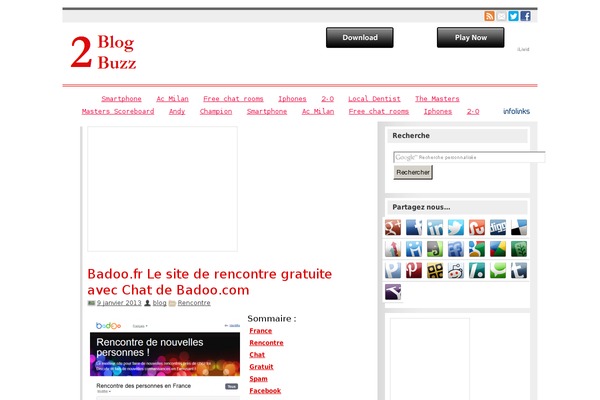600x400 pixels.
Task: Open the Local Dentist link
Action: tap(374, 99)
